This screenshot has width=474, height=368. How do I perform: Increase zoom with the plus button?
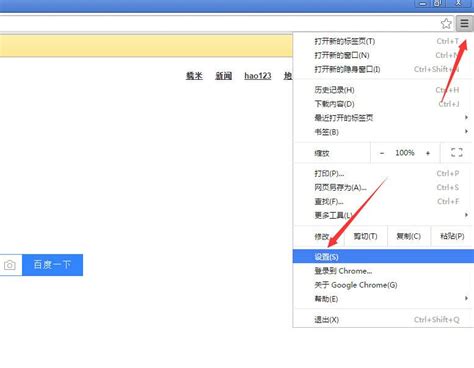coord(428,153)
